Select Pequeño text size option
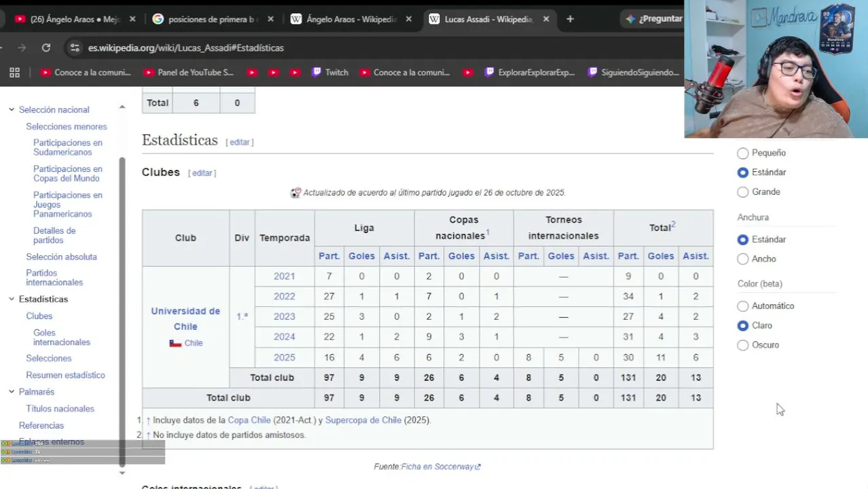Image resolution: width=868 pixels, height=489 pixels. (743, 153)
